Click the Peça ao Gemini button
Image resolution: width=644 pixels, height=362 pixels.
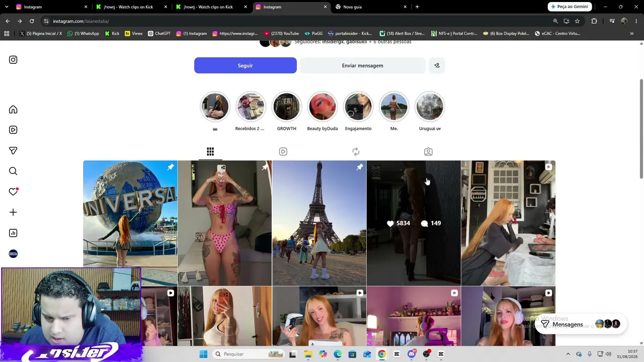tap(570, 7)
